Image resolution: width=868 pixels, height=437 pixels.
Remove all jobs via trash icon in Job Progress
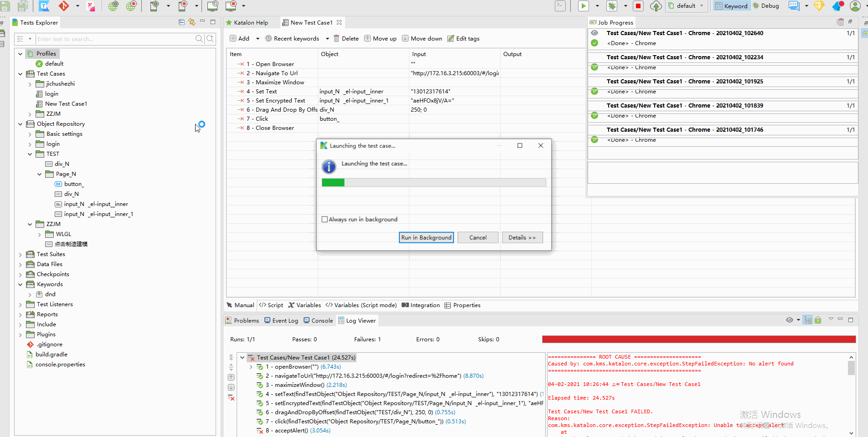tap(840, 22)
